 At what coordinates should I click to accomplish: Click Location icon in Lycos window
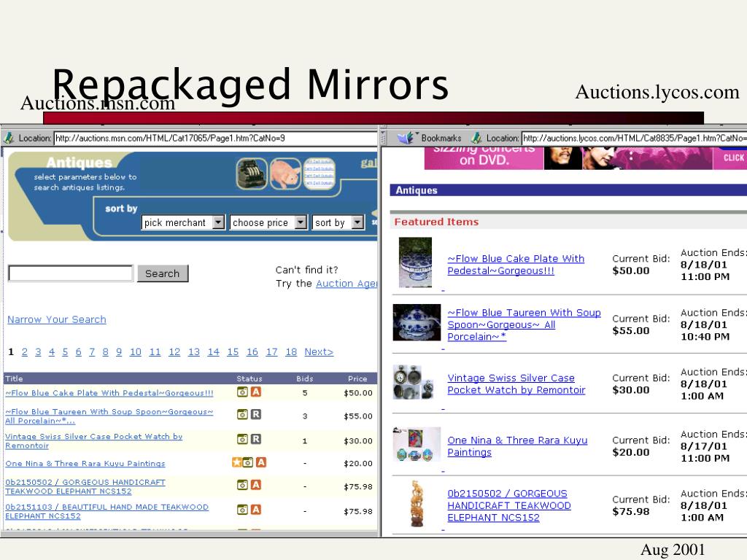(476, 138)
